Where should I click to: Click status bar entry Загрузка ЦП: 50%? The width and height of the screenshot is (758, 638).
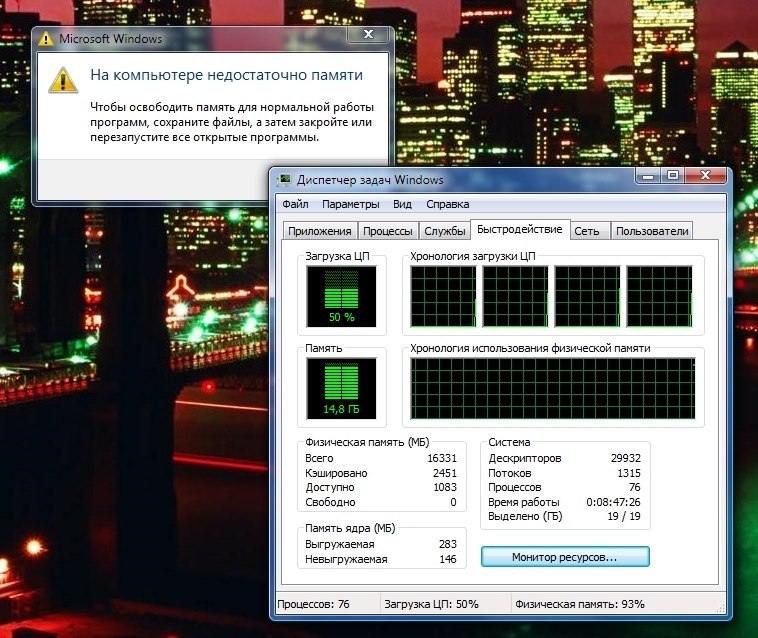pos(431,604)
